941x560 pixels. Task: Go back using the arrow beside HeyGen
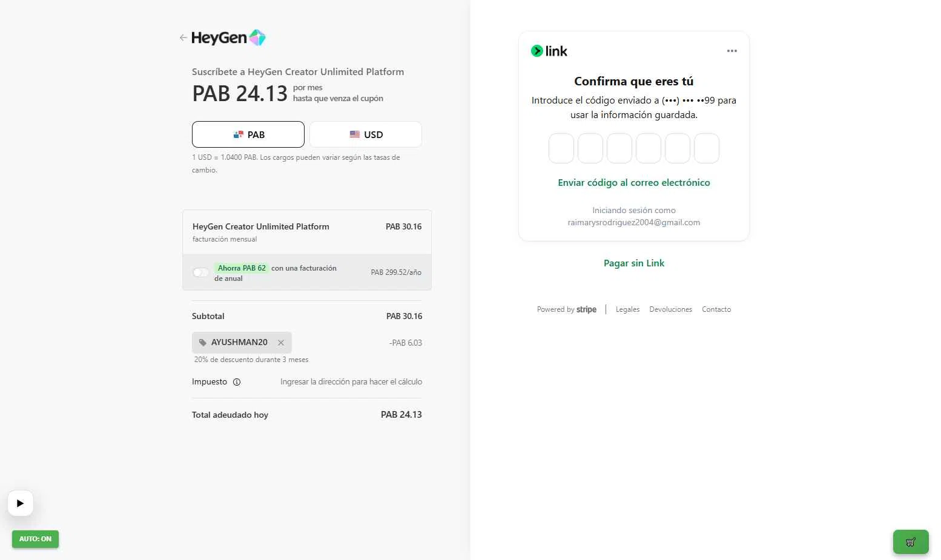[183, 38]
